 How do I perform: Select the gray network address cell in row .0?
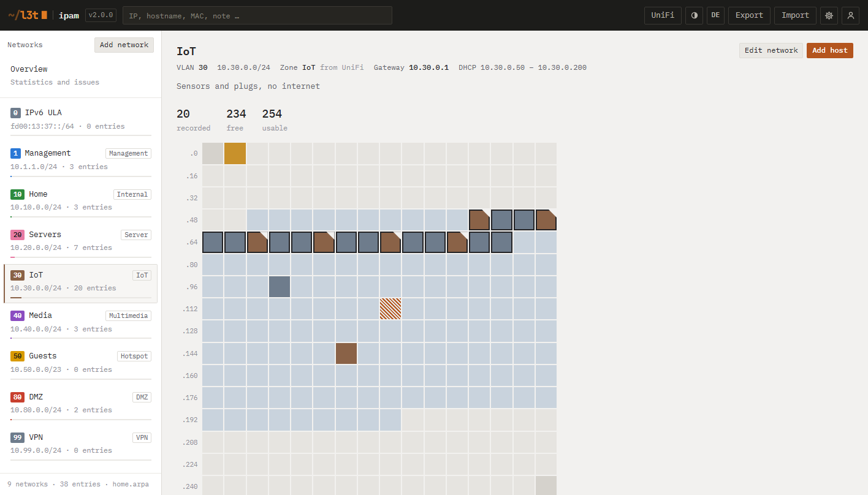coord(213,154)
